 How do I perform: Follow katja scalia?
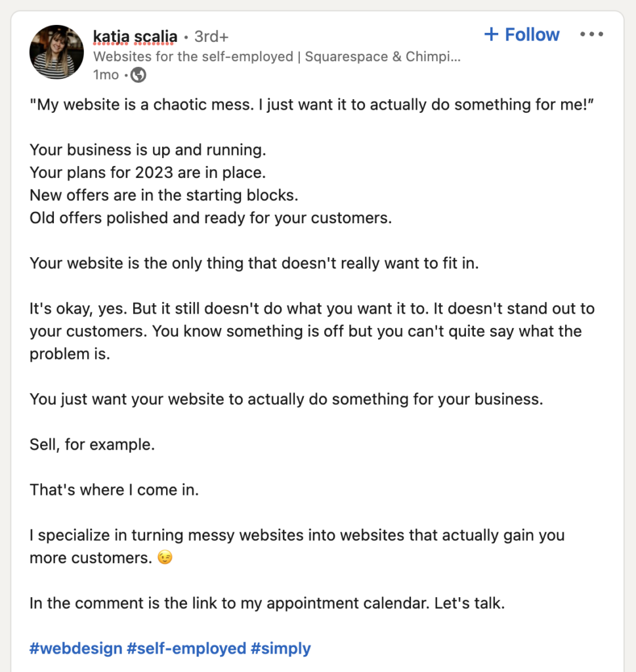click(522, 34)
